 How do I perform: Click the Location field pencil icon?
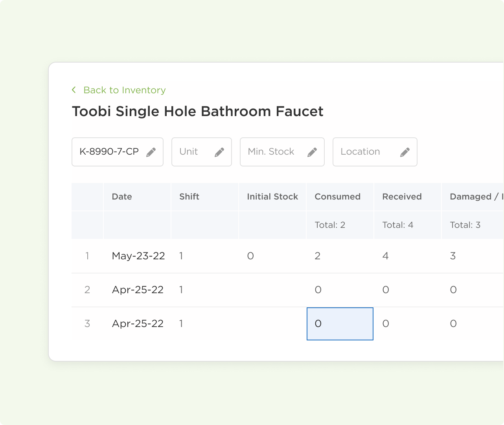pos(405,152)
